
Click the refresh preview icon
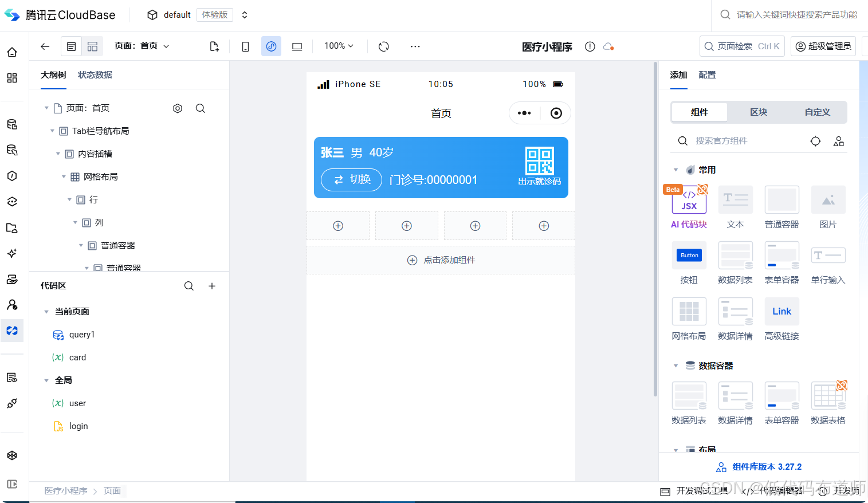click(x=383, y=46)
